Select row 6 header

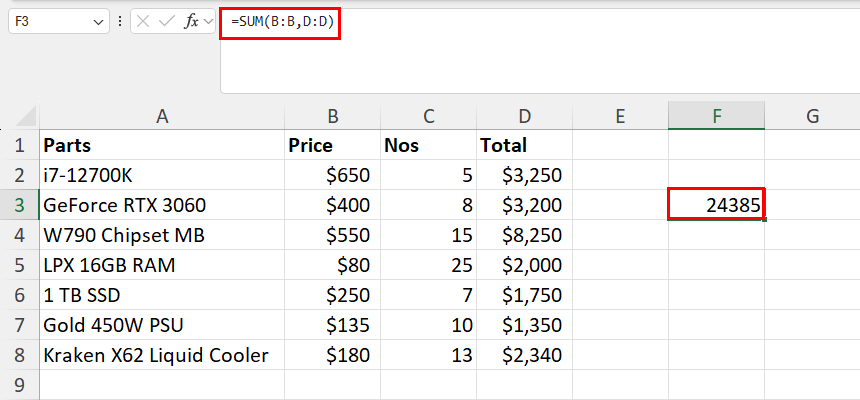pyautogui.click(x=20, y=295)
